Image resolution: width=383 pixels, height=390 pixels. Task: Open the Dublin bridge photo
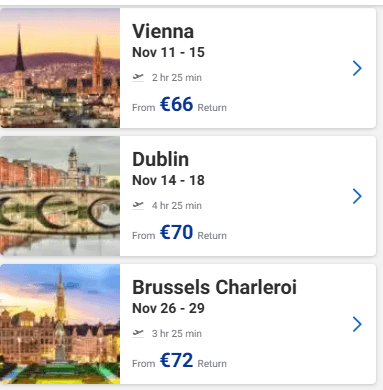(x=60, y=196)
